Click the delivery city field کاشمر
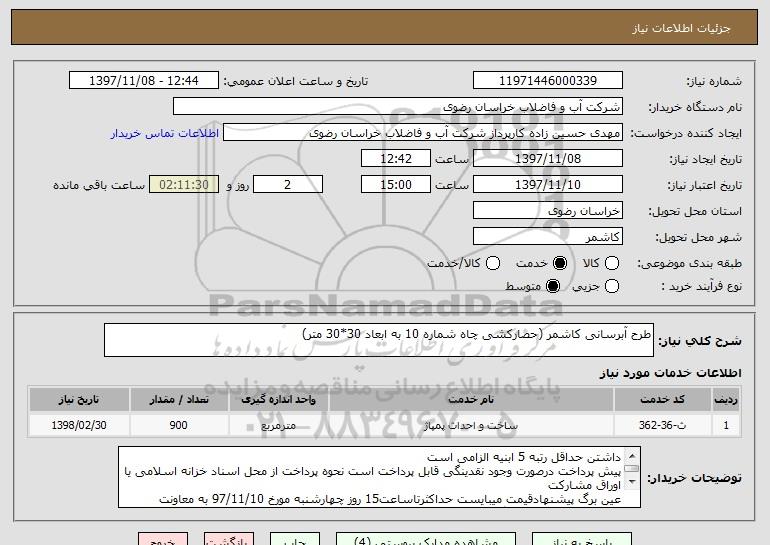770x545 pixels. pyautogui.click(x=548, y=237)
